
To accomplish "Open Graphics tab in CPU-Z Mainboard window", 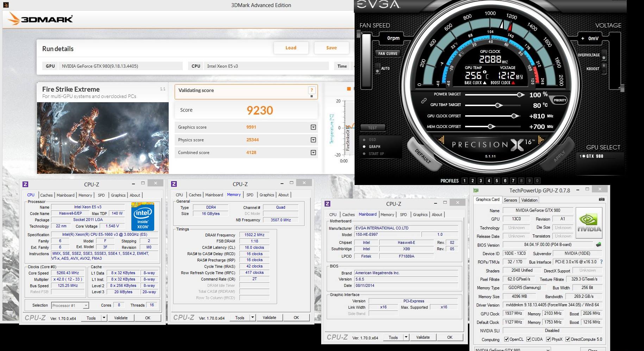I will tap(420, 215).
